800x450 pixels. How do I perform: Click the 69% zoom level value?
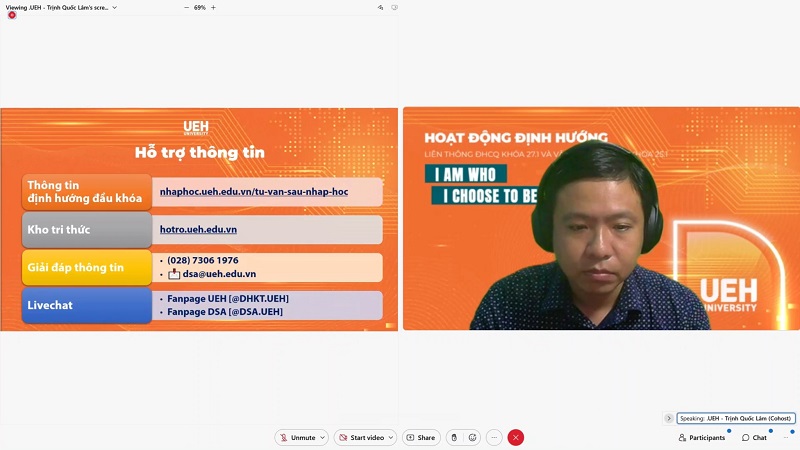point(199,8)
